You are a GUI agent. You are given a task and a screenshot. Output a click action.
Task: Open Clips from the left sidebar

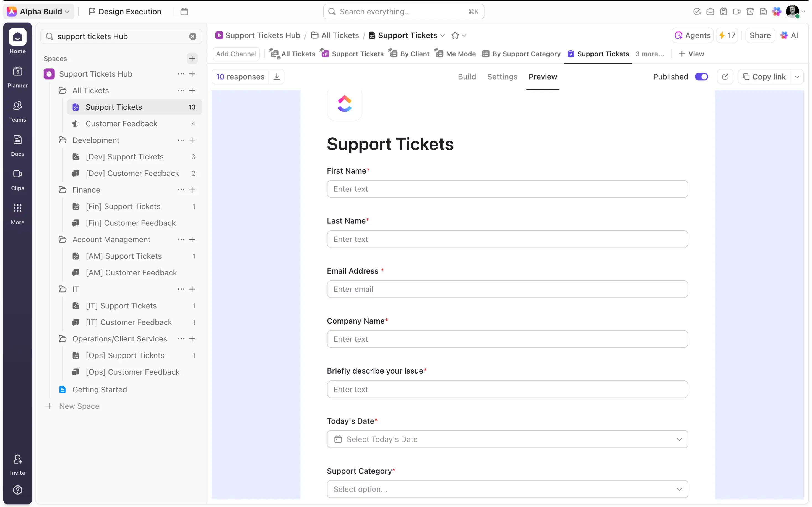pyautogui.click(x=17, y=177)
